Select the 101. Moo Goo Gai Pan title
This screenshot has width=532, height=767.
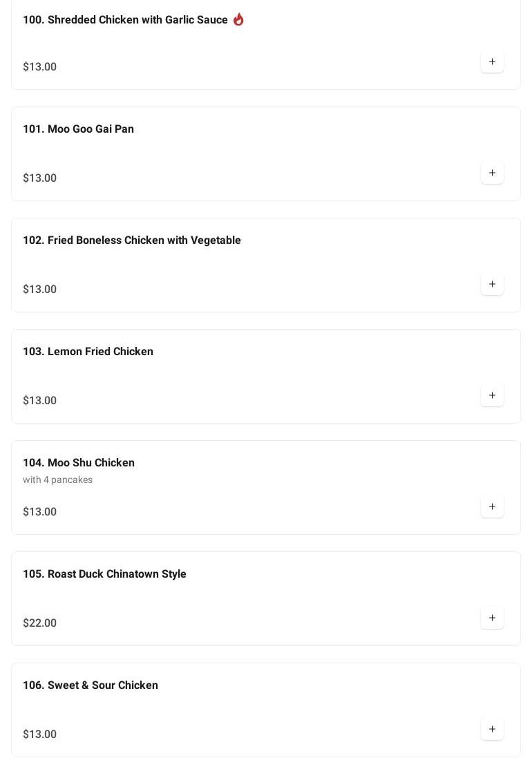point(78,129)
